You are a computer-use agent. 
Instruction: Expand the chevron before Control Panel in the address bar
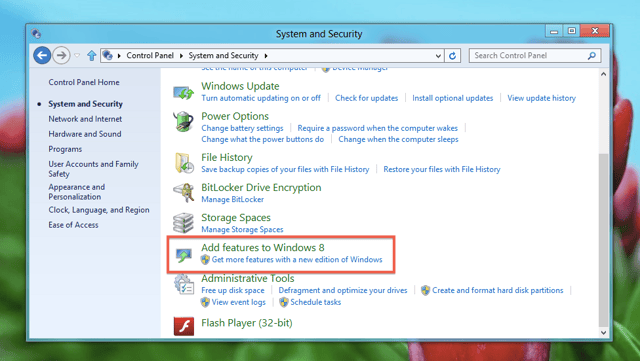pyautogui.click(x=119, y=56)
